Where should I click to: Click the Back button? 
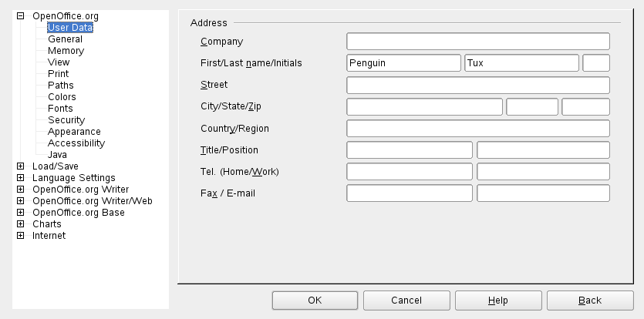[590, 300]
